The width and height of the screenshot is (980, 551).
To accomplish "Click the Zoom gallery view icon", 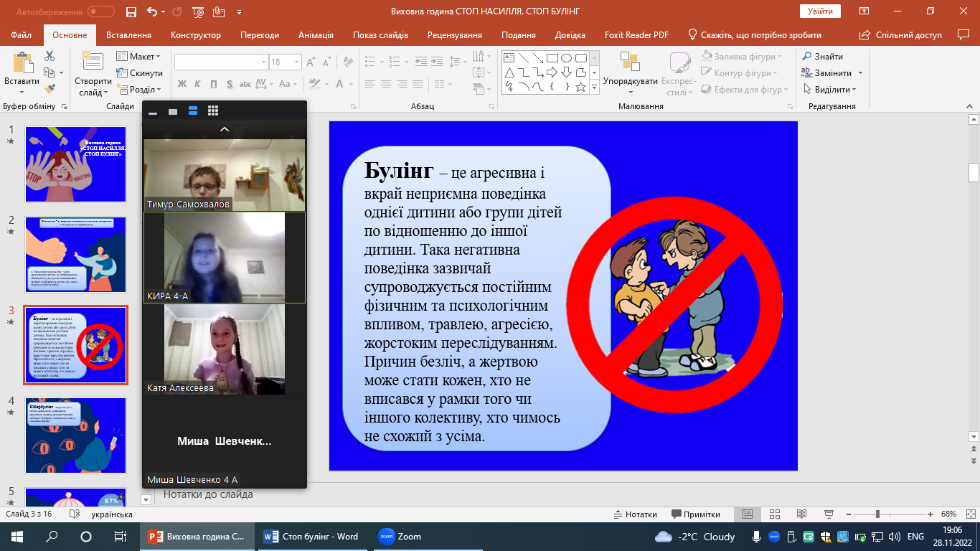I will (212, 110).
